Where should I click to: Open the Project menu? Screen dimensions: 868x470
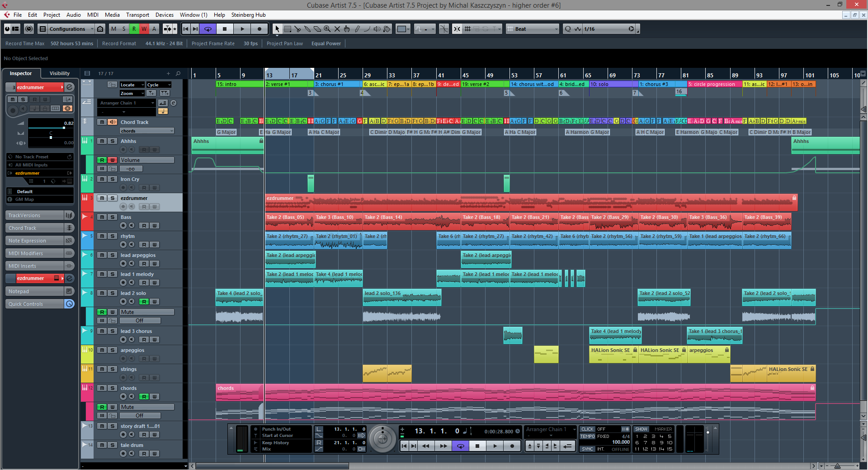pyautogui.click(x=52, y=15)
